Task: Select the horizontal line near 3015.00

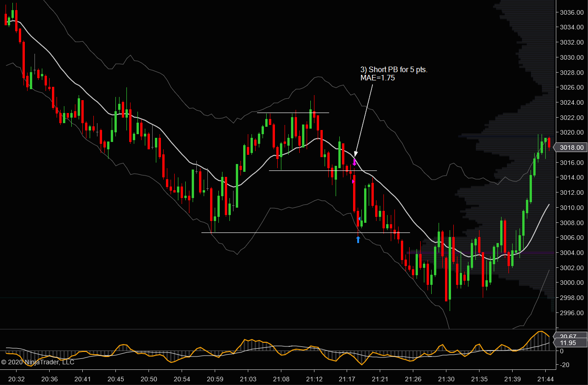Action: [x=323, y=171]
